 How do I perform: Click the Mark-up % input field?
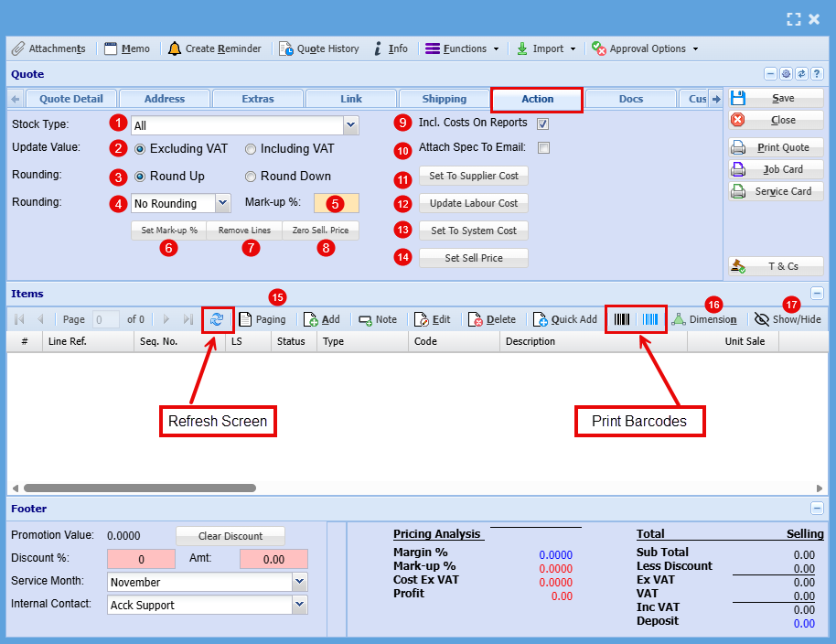337,203
